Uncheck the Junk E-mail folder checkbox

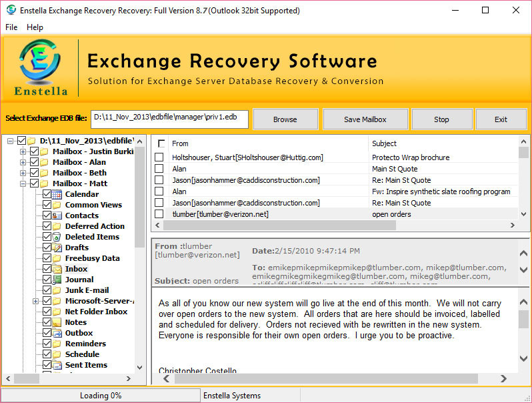click(47, 290)
